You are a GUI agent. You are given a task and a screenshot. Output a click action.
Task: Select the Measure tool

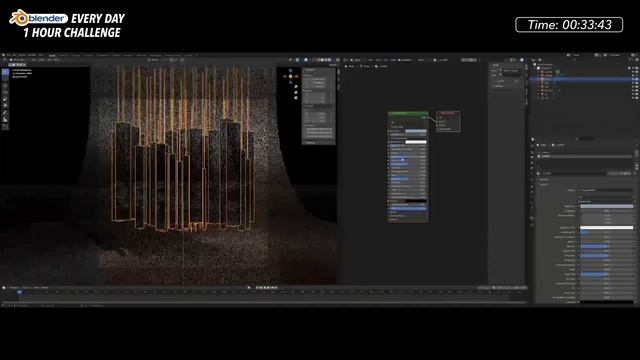(x=5, y=120)
